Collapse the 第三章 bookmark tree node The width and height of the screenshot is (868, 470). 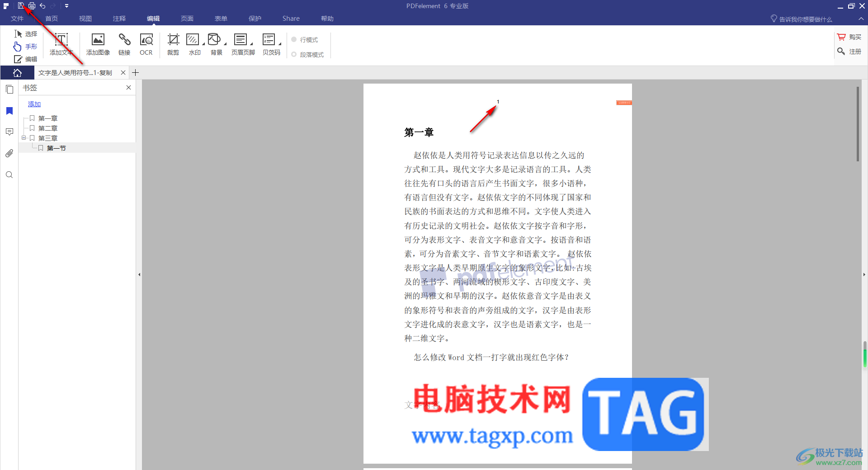coord(24,138)
